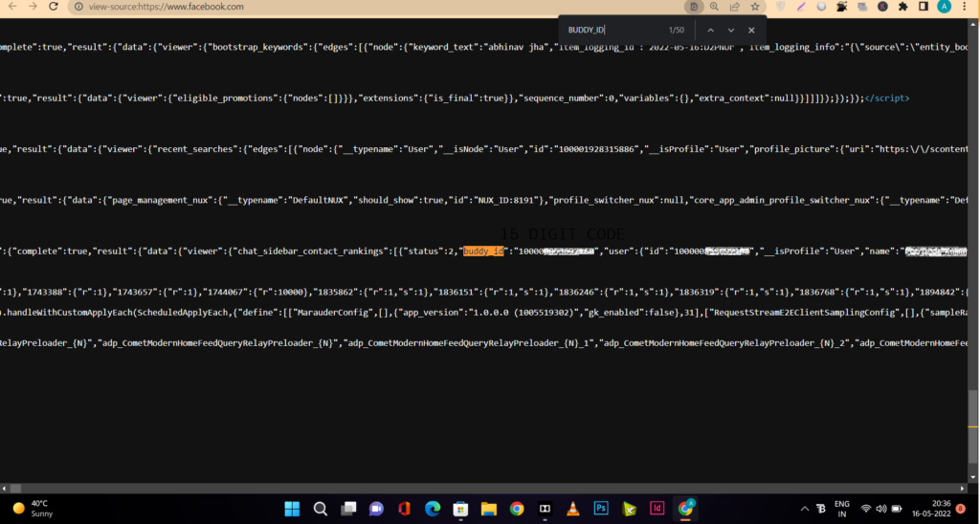The image size is (980, 524).
Task: Open Photoshop from the taskbar
Action: 601,509
